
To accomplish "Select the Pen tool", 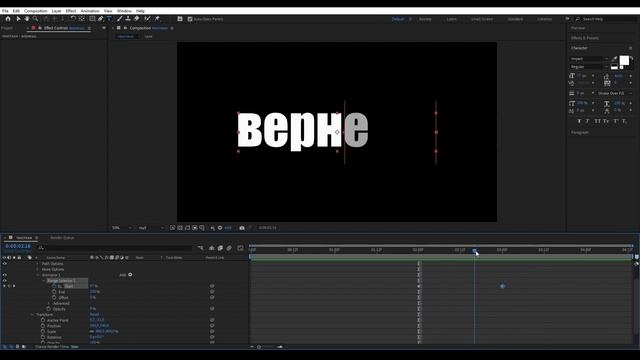I will (x=101, y=19).
